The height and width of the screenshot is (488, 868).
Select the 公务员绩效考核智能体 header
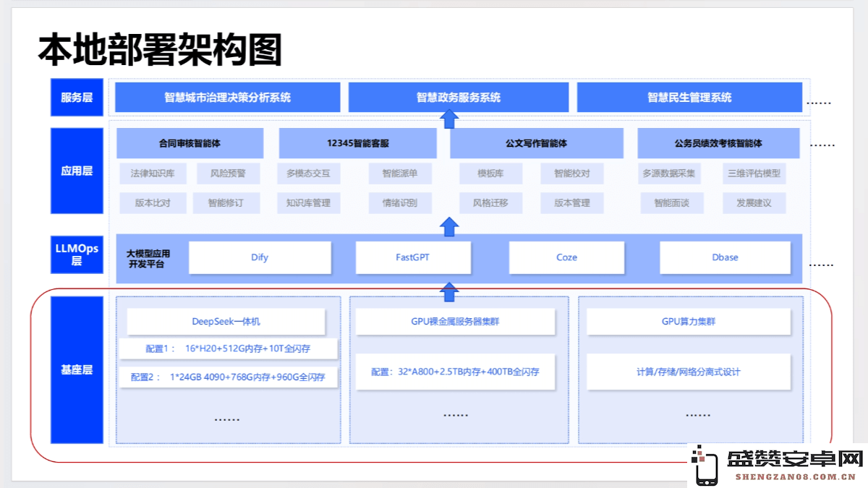tap(718, 143)
